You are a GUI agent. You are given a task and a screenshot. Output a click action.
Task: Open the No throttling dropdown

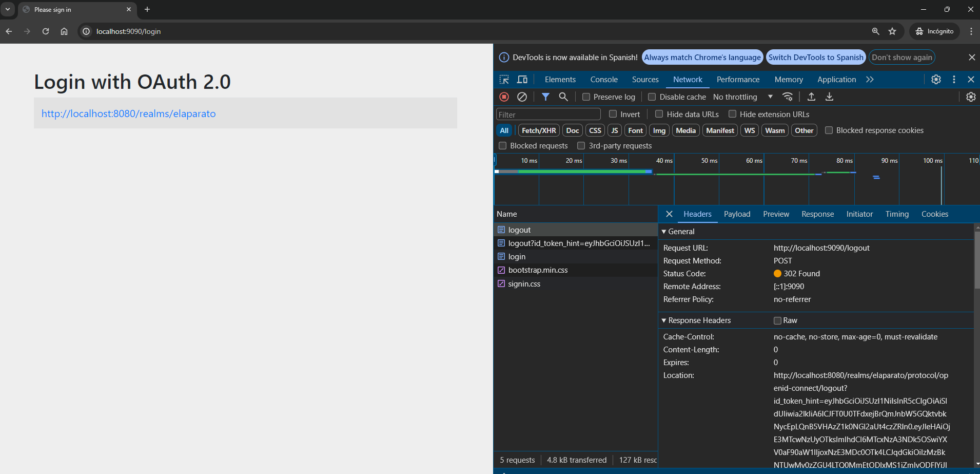[742, 97]
